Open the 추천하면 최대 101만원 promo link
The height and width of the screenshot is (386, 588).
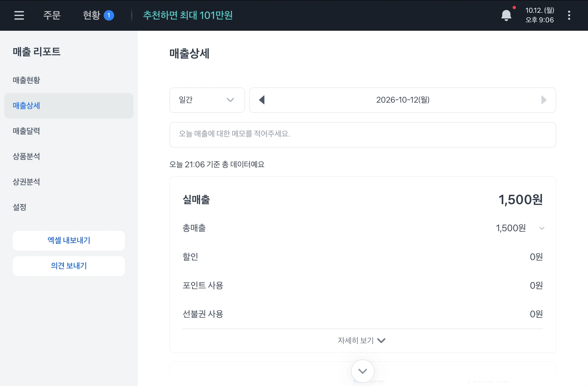coord(188,15)
